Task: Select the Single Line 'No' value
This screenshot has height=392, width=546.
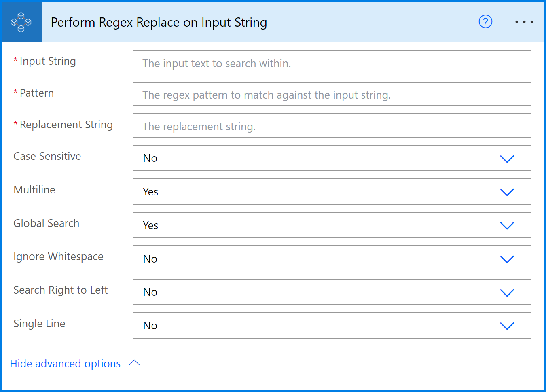Action: point(150,326)
